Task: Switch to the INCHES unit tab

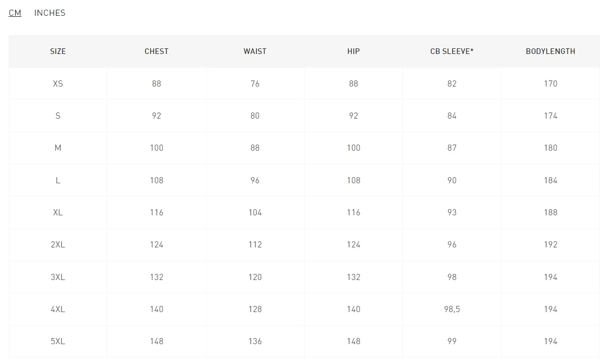Action: point(50,13)
